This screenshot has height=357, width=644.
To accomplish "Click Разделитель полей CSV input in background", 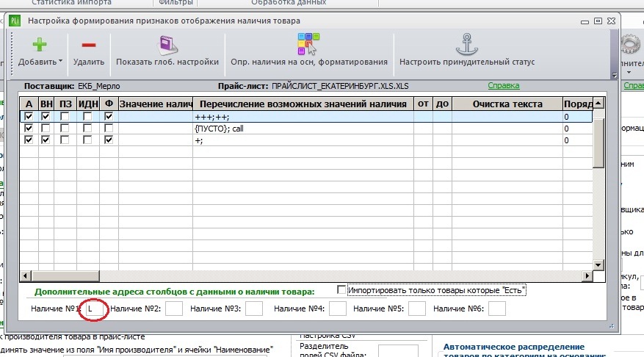I will coord(398,351).
